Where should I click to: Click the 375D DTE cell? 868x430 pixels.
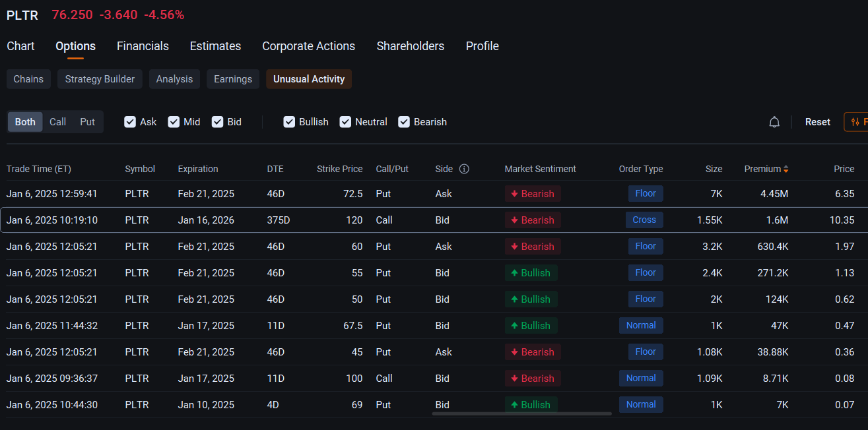pyautogui.click(x=279, y=220)
